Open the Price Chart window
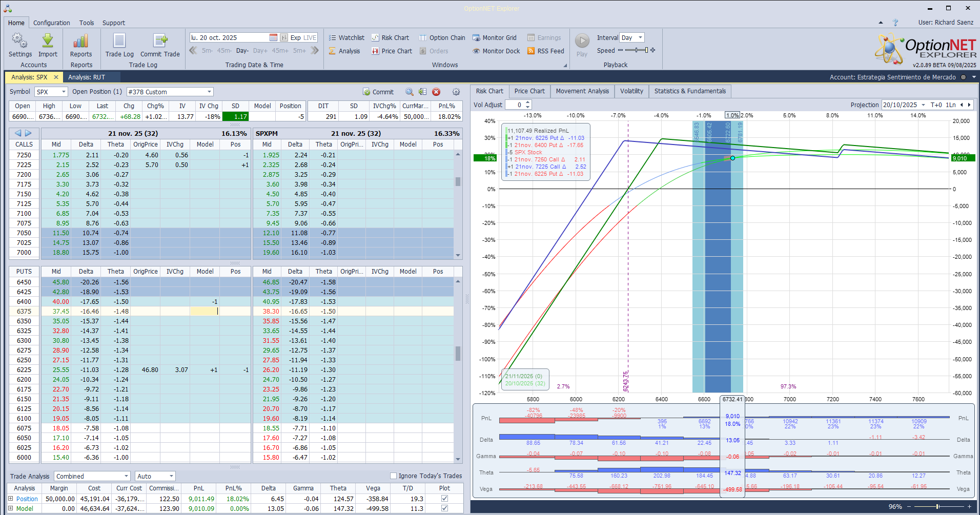 tap(392, 51)
